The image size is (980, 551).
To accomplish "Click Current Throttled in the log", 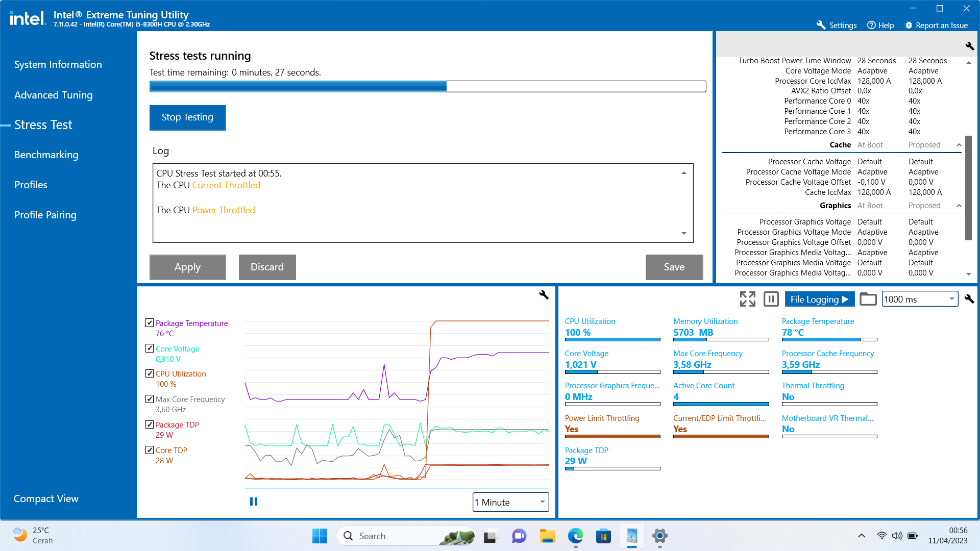I will tap(226, 185).
